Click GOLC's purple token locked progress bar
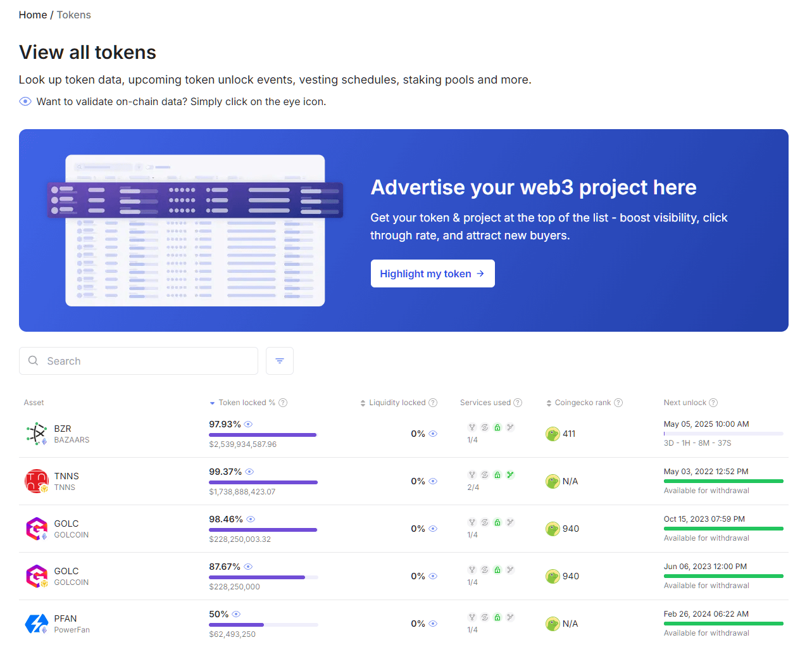 tap(263, 530)
